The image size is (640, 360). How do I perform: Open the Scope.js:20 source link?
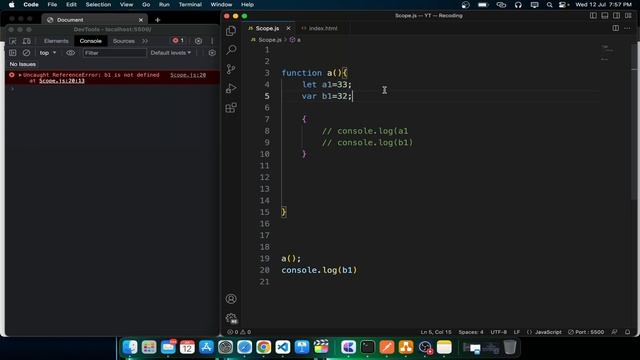click(188, 75)
